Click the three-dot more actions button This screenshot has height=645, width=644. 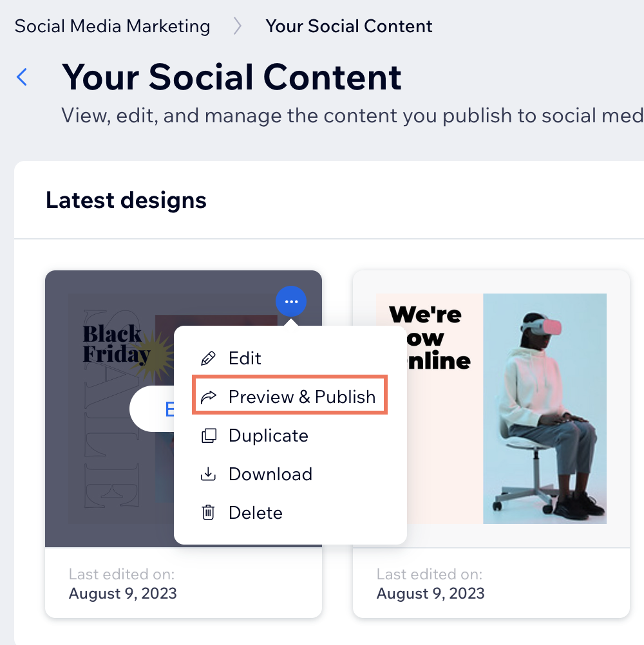[291, 301]
